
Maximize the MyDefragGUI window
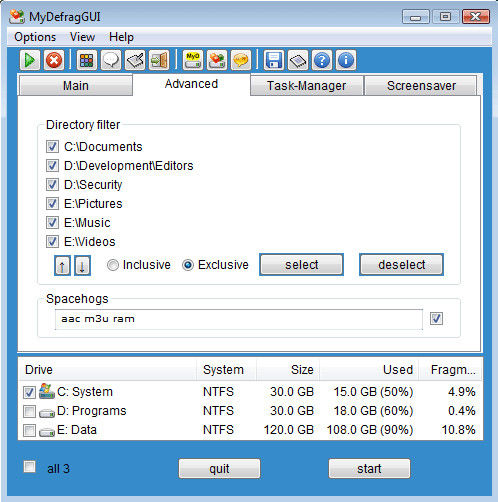tap(446, 17)
